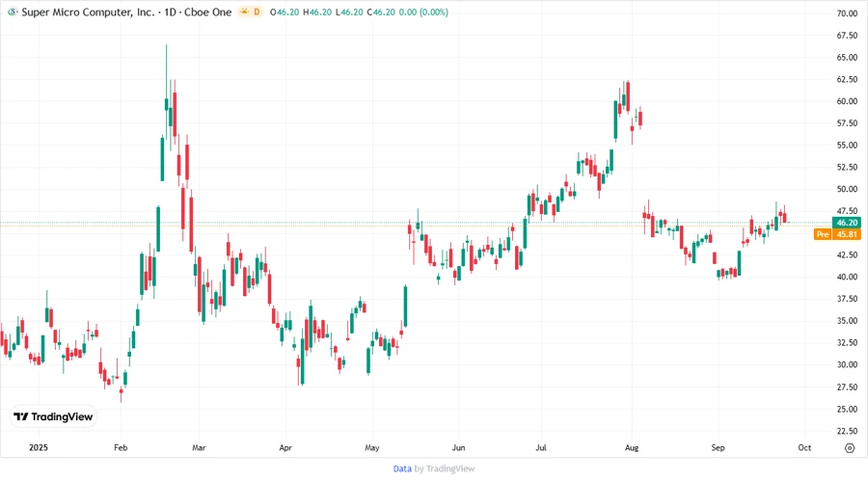Click the 47.50 price axis label
Viewport: 868px width, 480px height.
point(847,211)
